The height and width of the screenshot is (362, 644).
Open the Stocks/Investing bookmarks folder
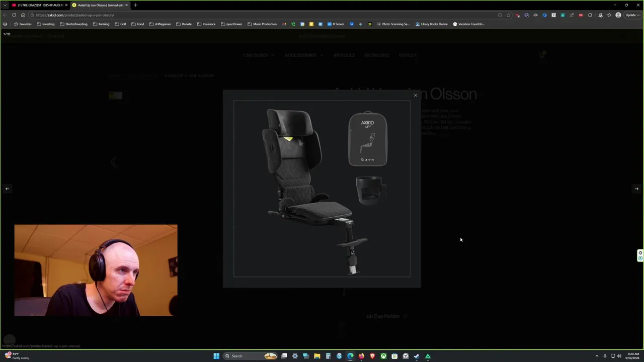pyautogui.click(x=73, y=24)
